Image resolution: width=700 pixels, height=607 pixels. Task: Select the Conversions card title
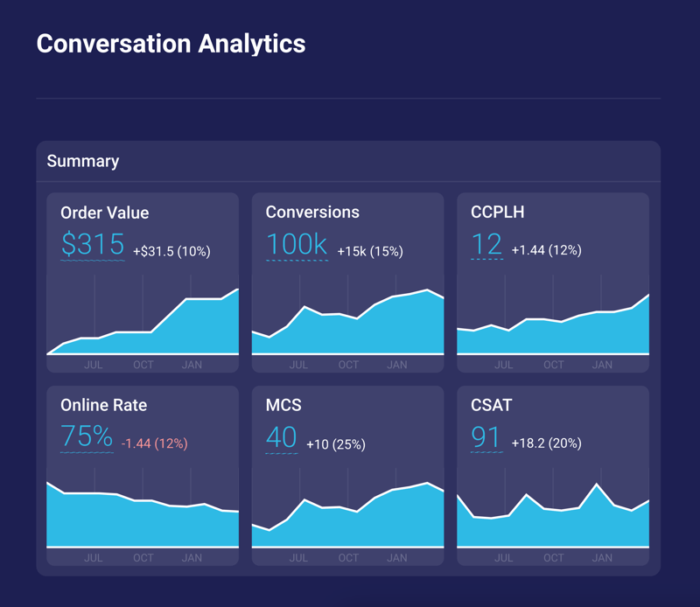tap(312, 213)
